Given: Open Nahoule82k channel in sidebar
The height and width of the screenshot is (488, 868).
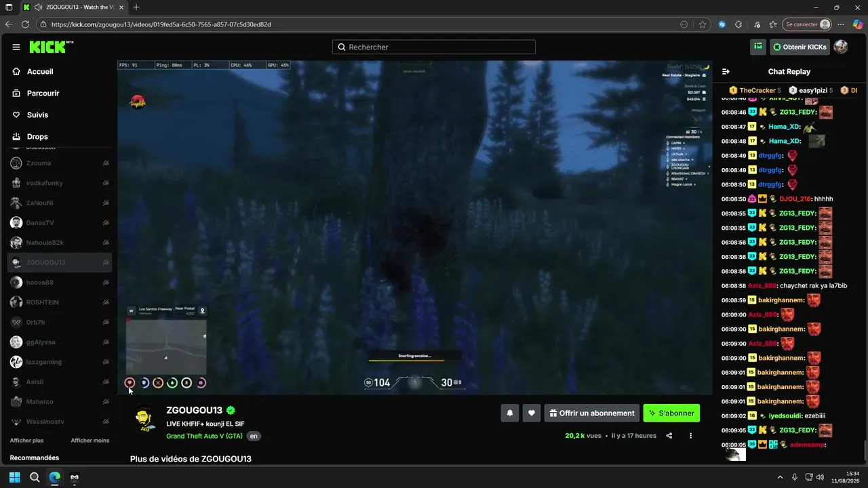Looking at the screenshot, I should coord(60,243).
